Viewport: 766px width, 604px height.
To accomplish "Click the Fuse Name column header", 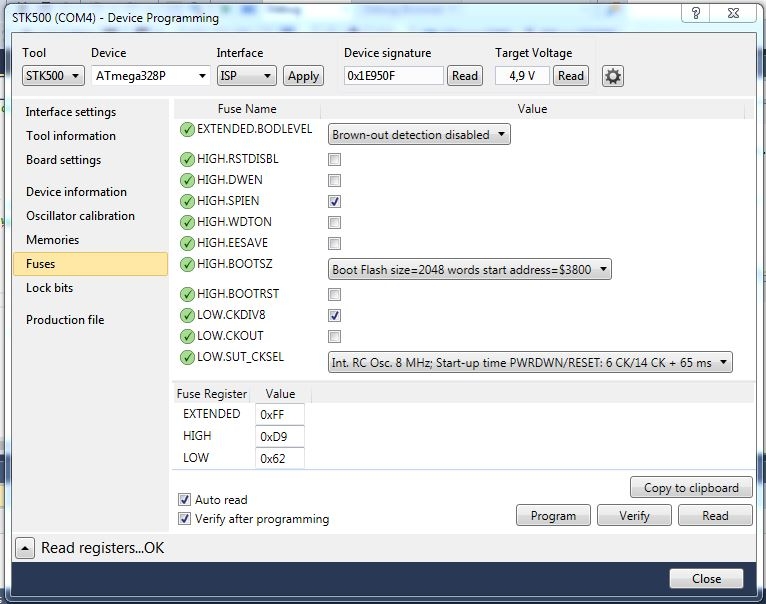I will point(247,109).
